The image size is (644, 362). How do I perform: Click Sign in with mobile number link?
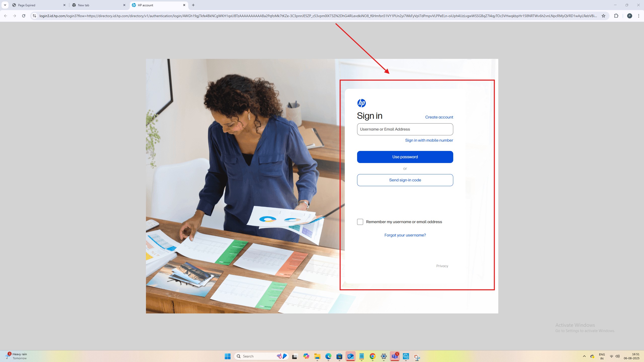(429, 140)
